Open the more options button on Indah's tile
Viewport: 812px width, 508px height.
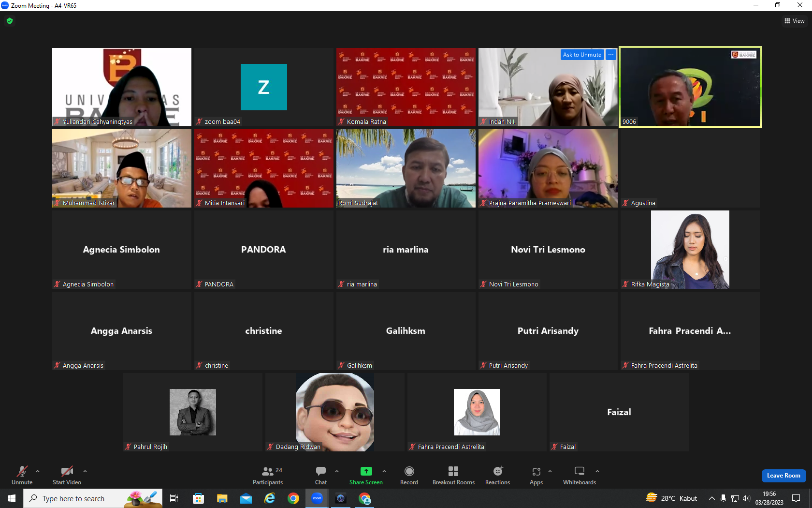[611, 55]
